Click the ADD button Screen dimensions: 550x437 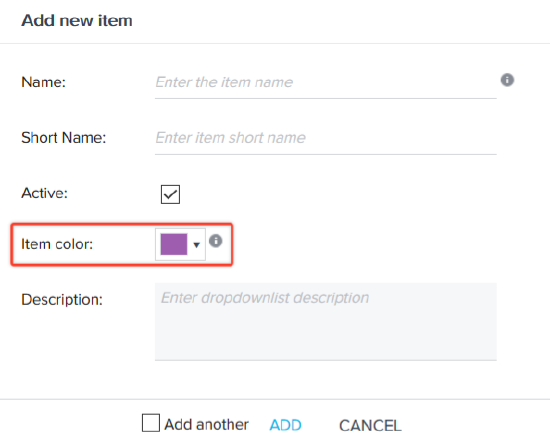(x=285, y=425)
